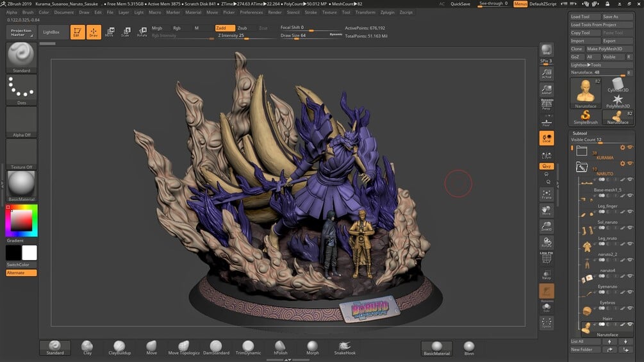Click the Zoom3D navigation icon
Image resolution: width=644 pixels, height=362 pixels.
pos(547,226)
